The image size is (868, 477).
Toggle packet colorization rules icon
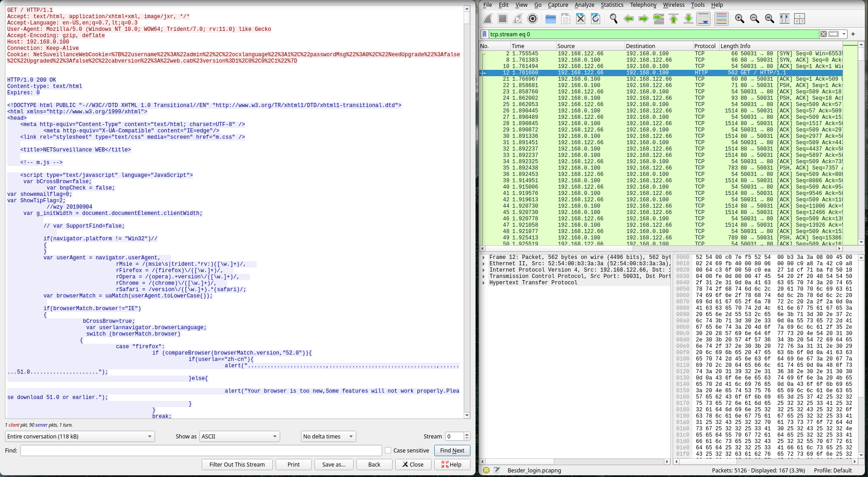pos(721,19)
